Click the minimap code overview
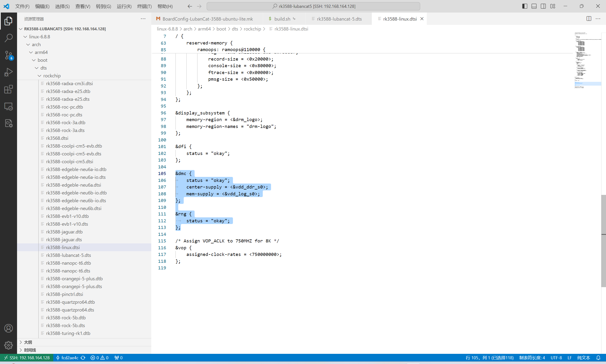The width and height of the screenshot is (606, 364). coord(588,60)
